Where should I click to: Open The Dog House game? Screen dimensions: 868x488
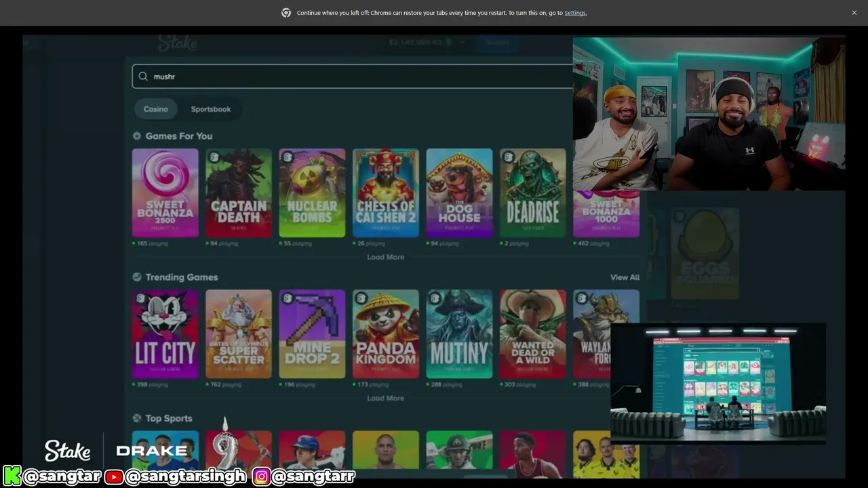click(459, 193)
